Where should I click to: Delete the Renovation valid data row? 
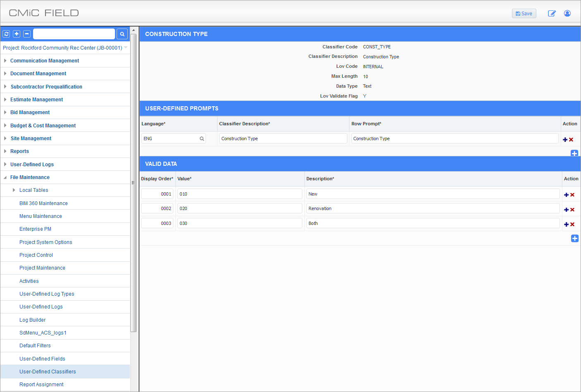[x=572, y=210]
